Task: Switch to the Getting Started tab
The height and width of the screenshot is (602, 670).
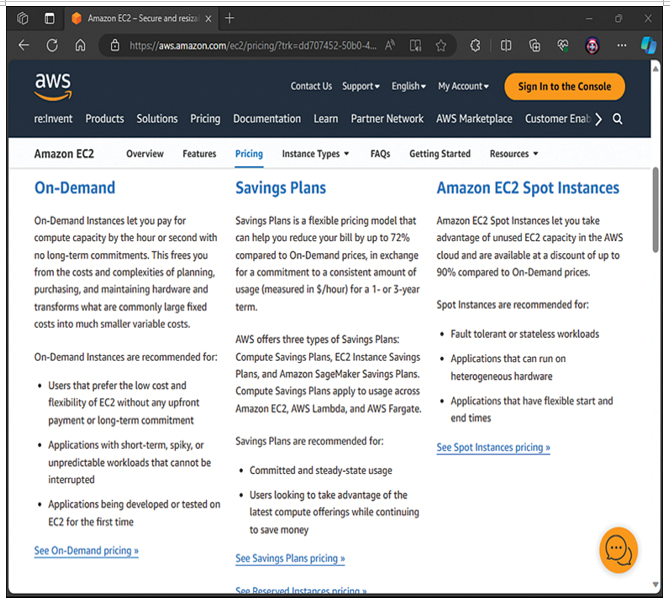Action: (440, 154)
